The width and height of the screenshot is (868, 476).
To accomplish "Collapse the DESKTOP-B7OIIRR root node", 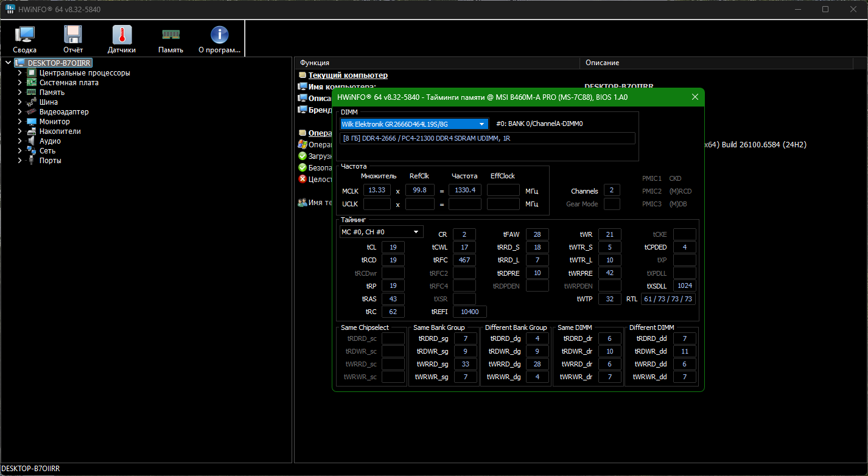I will (x=8, y=63).
